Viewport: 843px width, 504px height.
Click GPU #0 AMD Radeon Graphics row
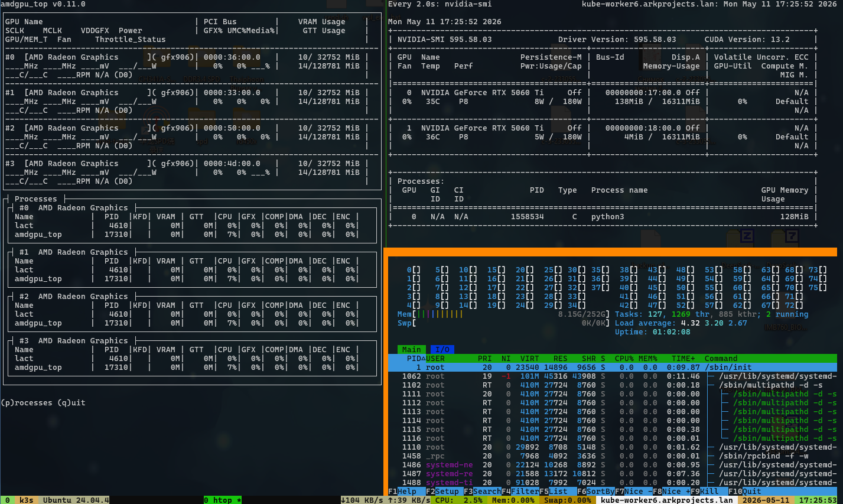(x=192, y=57)
